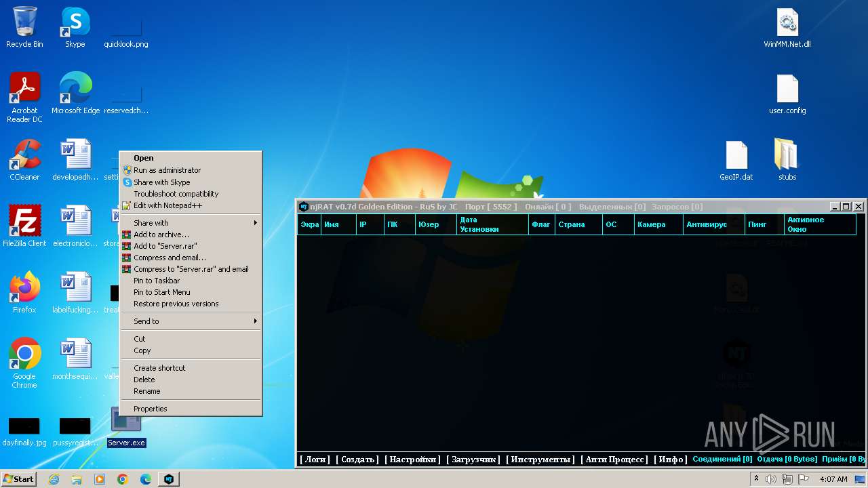Choose Copy in context menu
The image size is (868, 488).
[191, 350]
